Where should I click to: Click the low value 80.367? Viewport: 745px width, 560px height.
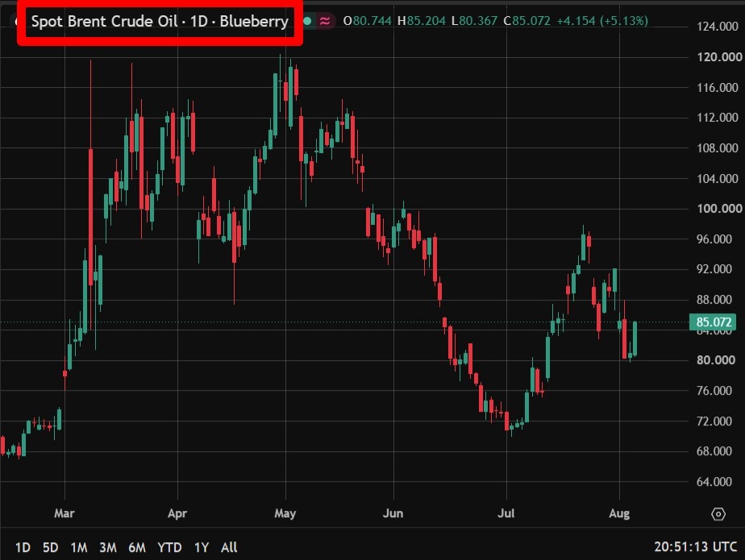point(478,21)
